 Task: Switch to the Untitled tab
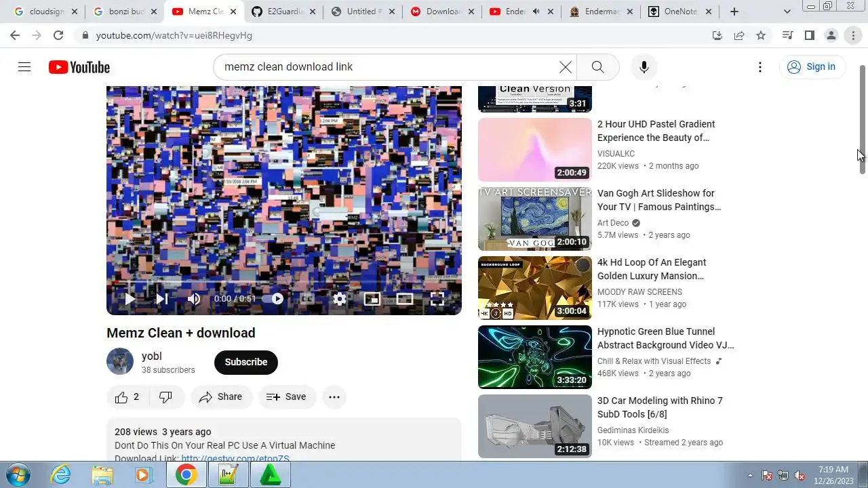[364, 12]
